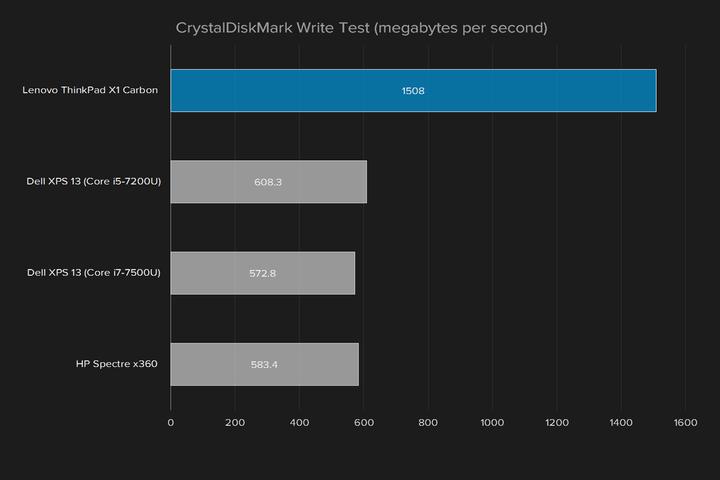
Task: Click the 1200 axis tick label
Action: click(557, 423)
